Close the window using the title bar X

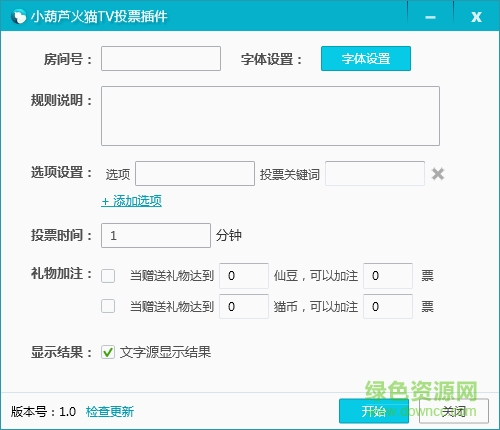pos(476,17)
